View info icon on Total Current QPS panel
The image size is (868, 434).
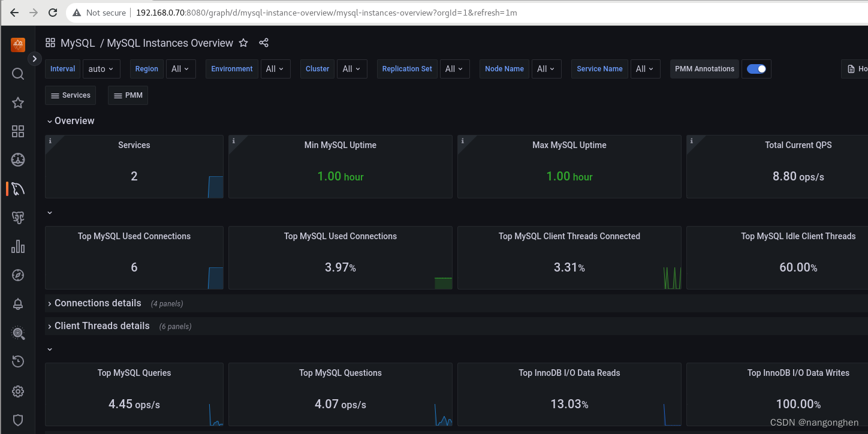point(692,141)
